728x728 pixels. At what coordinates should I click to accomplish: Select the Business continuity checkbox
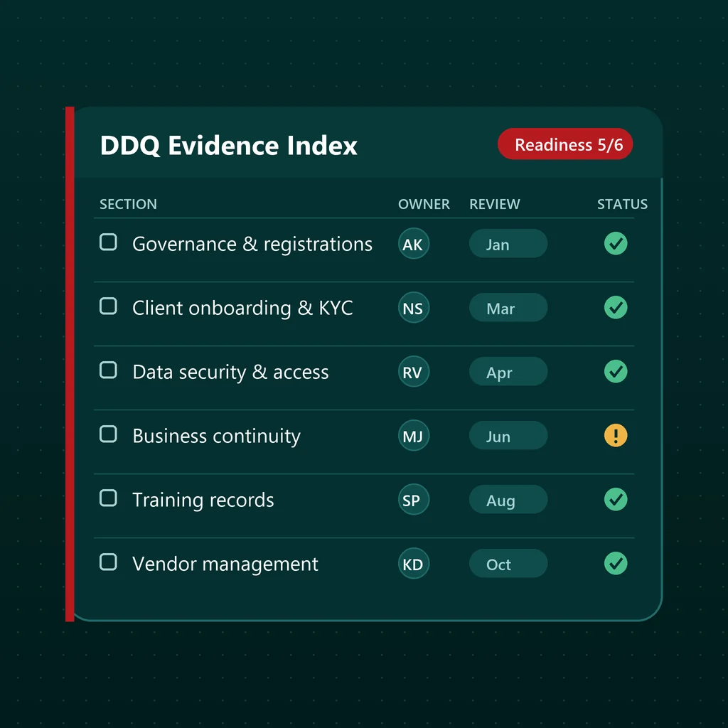tap(108, 434)
